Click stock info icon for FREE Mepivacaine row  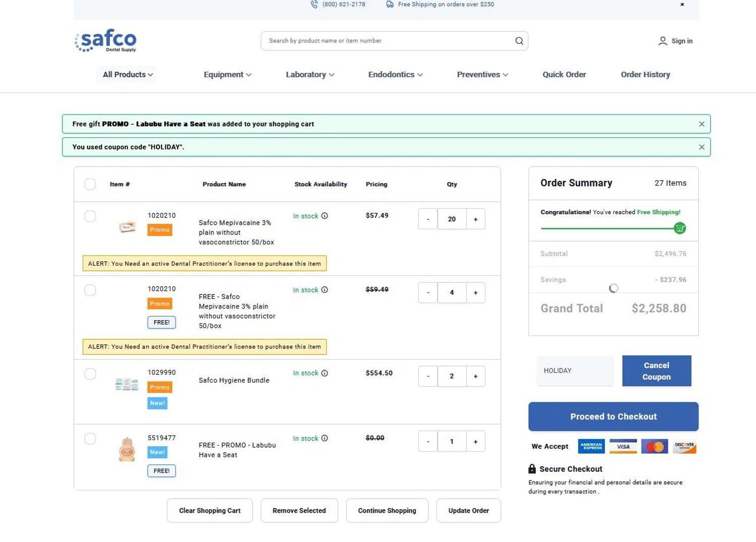tap(325, 290)
